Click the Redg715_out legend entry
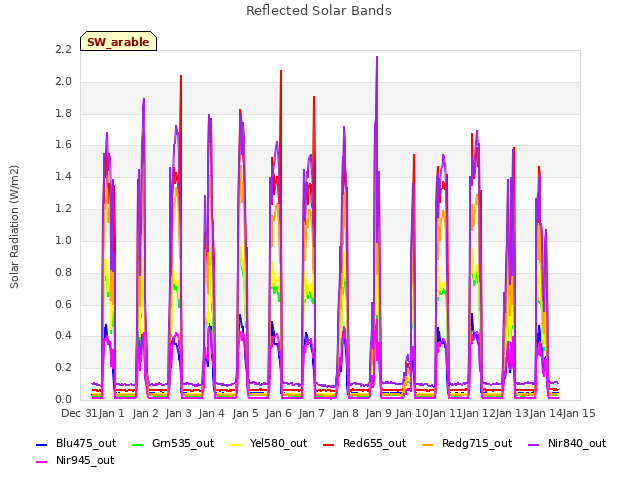The width and height of the screenshot is (640, 480). point(467,444)
